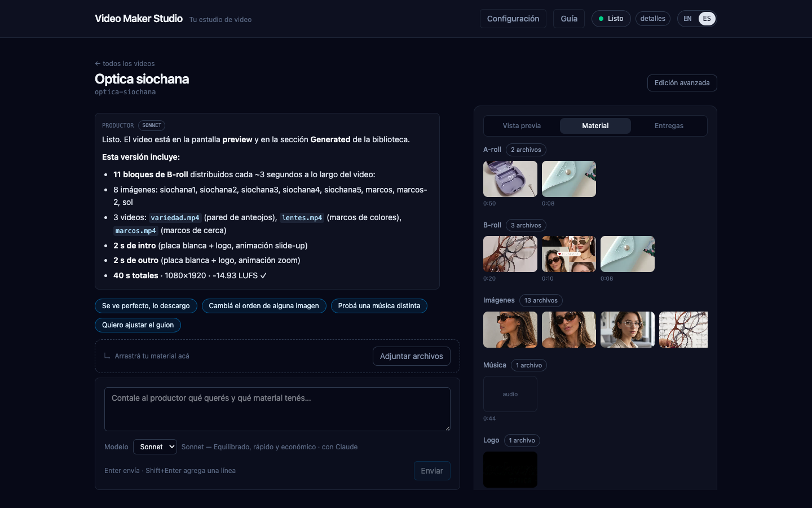The image size is (812, 508).
Task: Click the B-roll '3 archivos' badge
Action: [526, 225]
